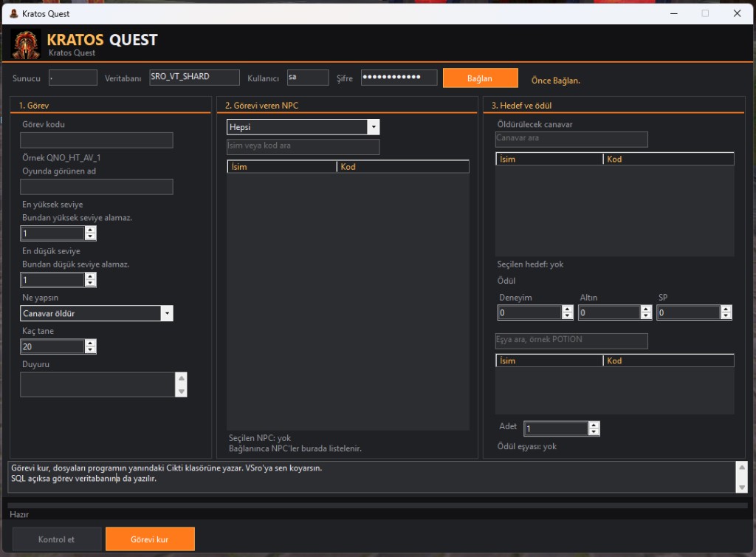Decrease the Adet quantity
This screenshot has height=557, width=756.
[594, 431]
